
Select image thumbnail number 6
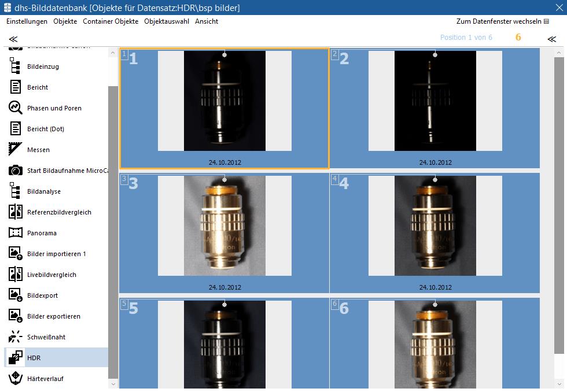click(435, 341)
